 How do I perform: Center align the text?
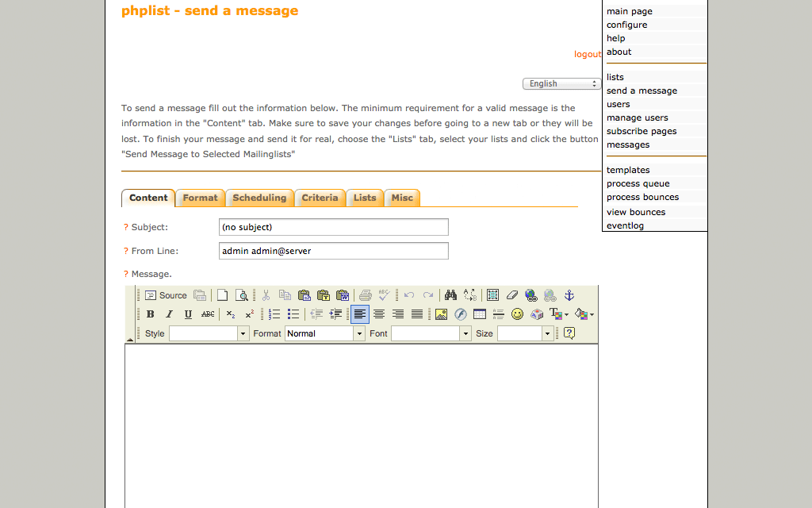379,314
